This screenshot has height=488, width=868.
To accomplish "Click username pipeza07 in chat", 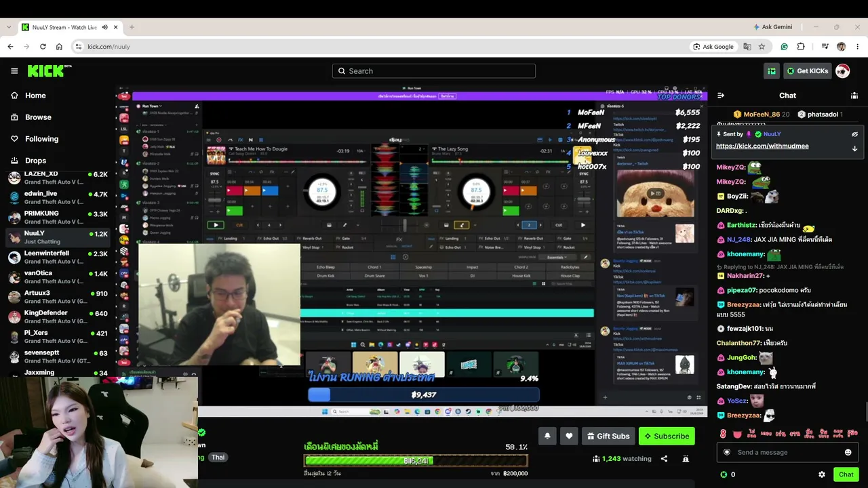I will coord(741,290).
